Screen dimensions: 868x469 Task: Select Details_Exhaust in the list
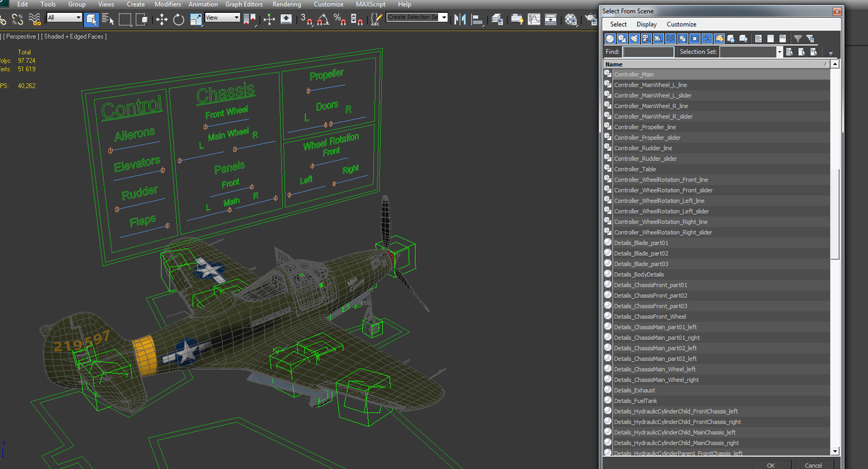717,390
